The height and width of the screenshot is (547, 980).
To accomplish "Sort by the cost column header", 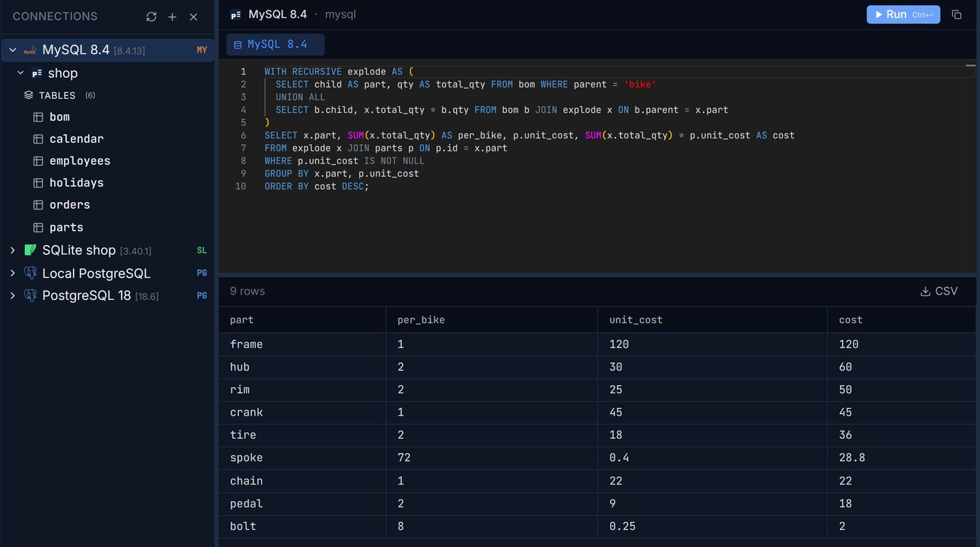I will [x=902, y=320].
